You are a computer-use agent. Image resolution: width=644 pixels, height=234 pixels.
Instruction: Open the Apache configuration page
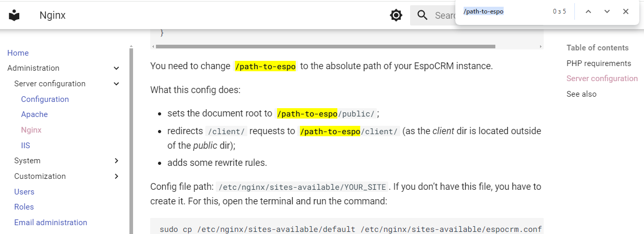[x=34, y=114]
